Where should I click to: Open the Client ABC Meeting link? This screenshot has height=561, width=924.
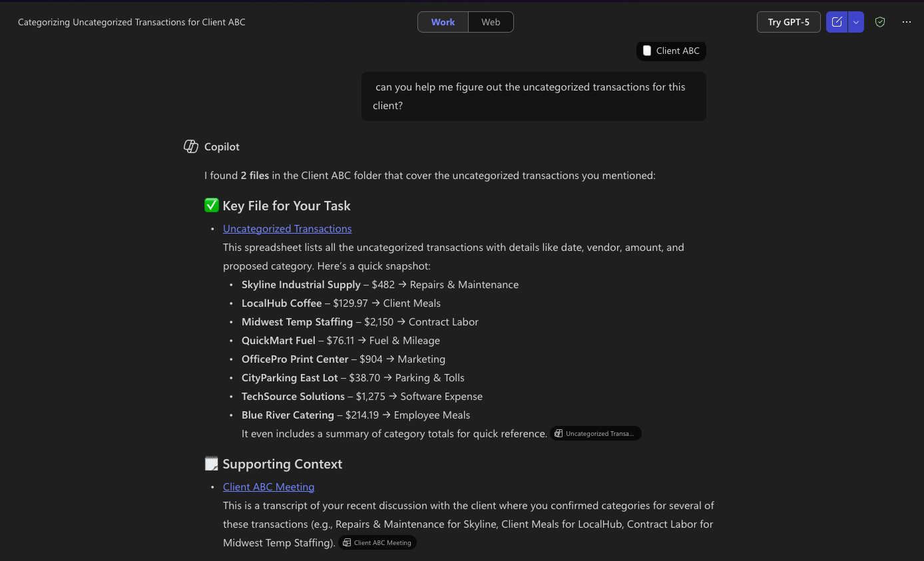tap(269, 486)
